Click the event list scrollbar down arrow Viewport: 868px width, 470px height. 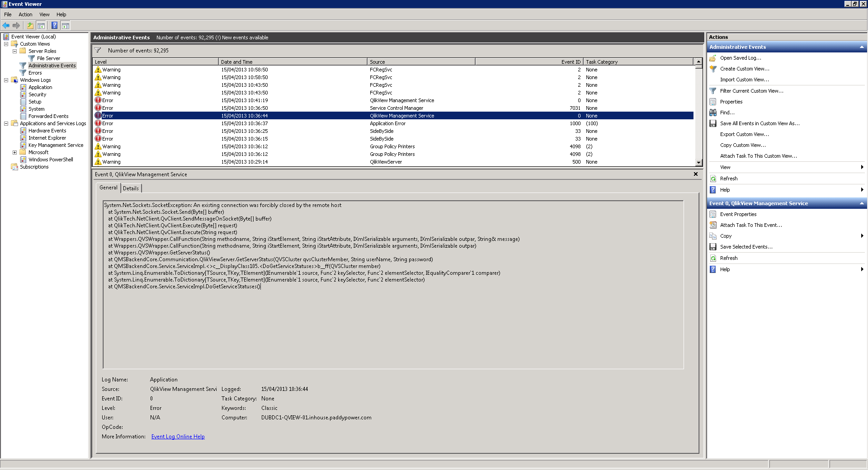coord(699,163)
